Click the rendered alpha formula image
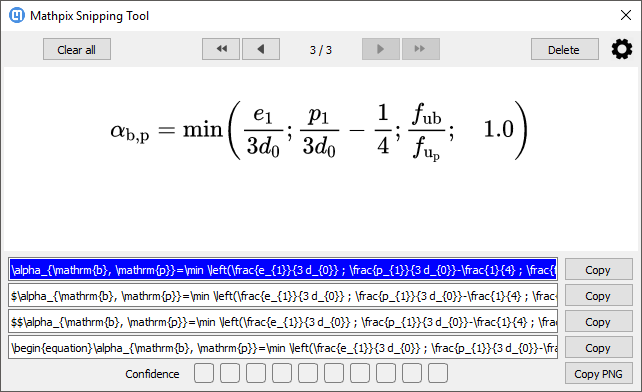Viewport: 642px width, 392px height. click(x=319, y=130)
